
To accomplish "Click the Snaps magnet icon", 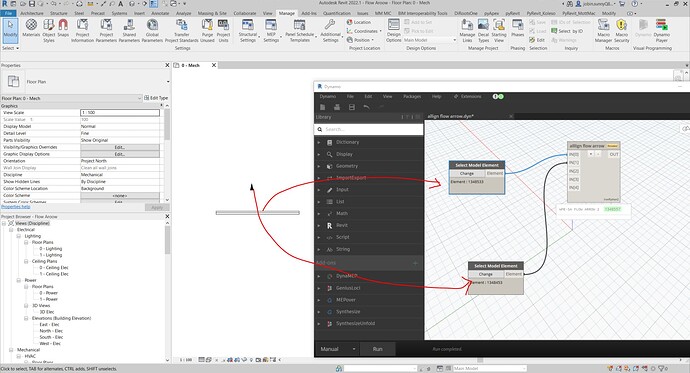I will pyautogui.click(x=63, y=28).
